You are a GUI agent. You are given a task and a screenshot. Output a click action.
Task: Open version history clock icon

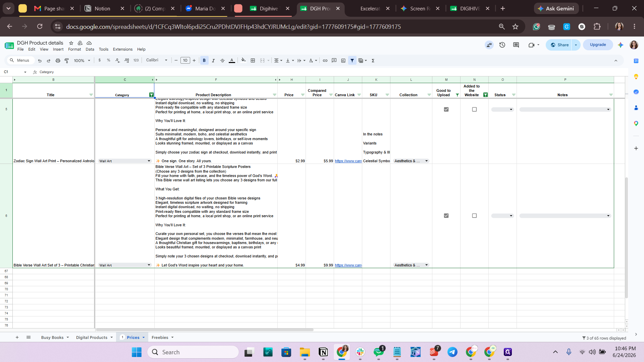tap(502, 45)
